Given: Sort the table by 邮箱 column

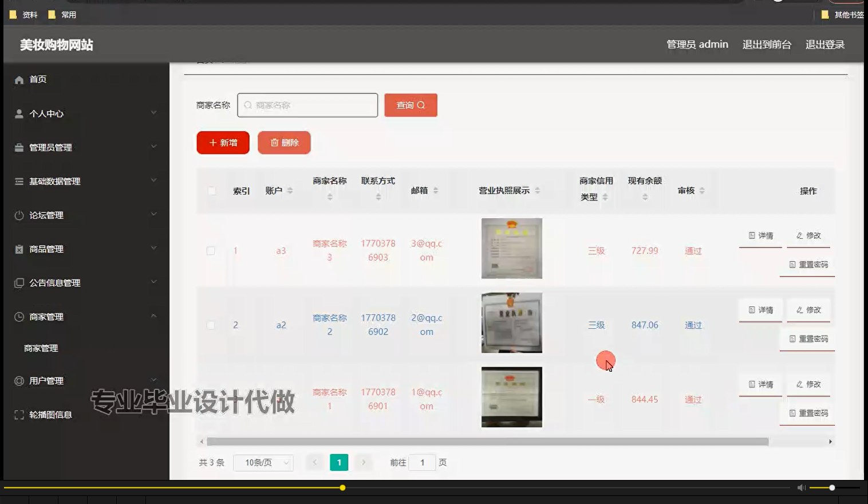Looking at the screenshot, I should point(436,191).
